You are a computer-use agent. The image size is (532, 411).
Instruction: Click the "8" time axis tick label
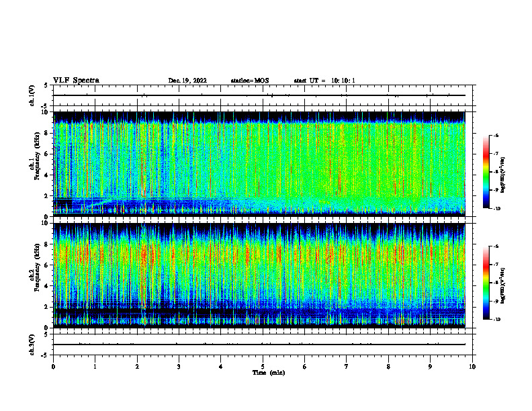tap(388, 367)
